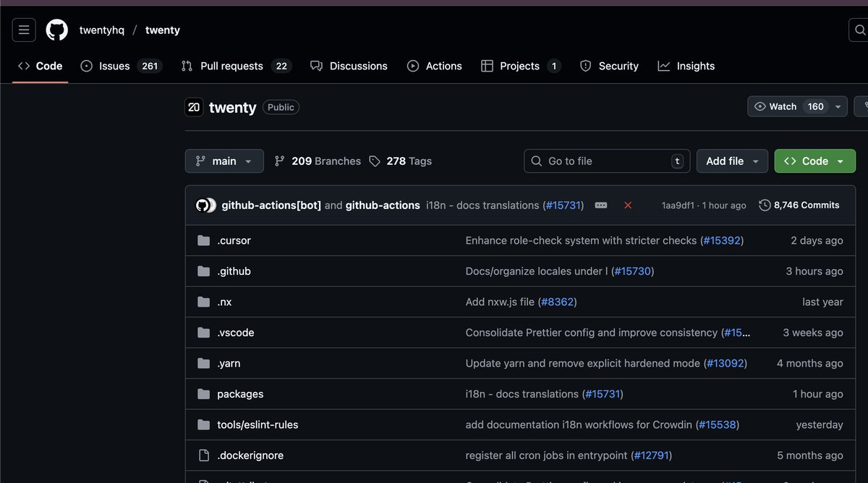Image resolution: width=868 pixels, height=483 pixels.
Task: Open the Add file dropdown
Action: [x=733, y=161]
